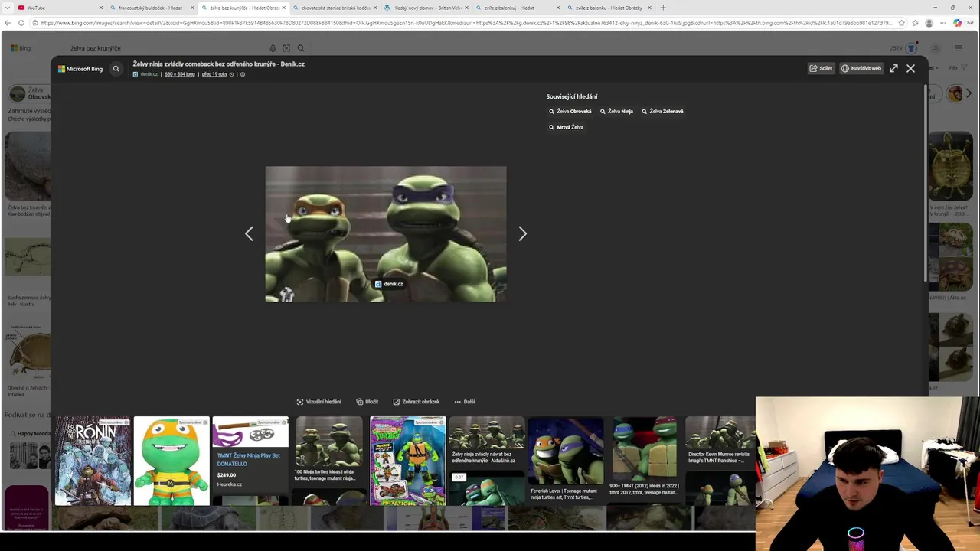Screen dimensions: 980x551
Task: Click the image title Želvy ninja zvládly comeback
Action: [x=218, y=64]
